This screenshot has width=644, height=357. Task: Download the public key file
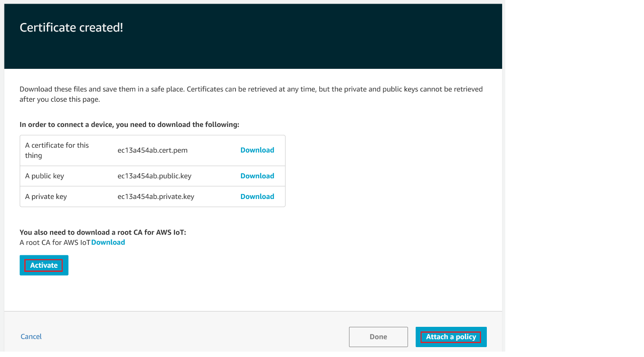click(257, 176)
